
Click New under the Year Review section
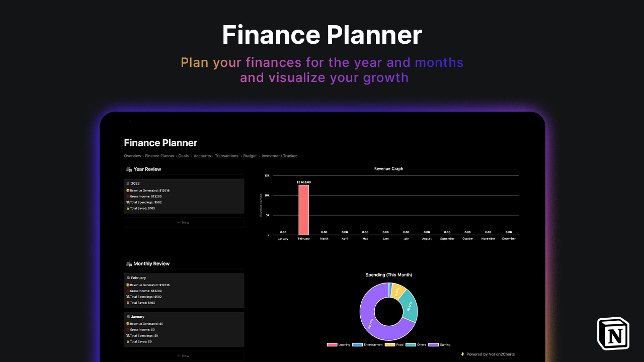(x=184, y=222)
